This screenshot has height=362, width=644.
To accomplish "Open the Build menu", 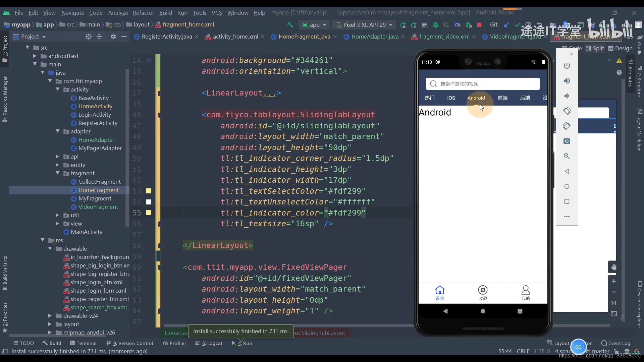I will point(165,13).
